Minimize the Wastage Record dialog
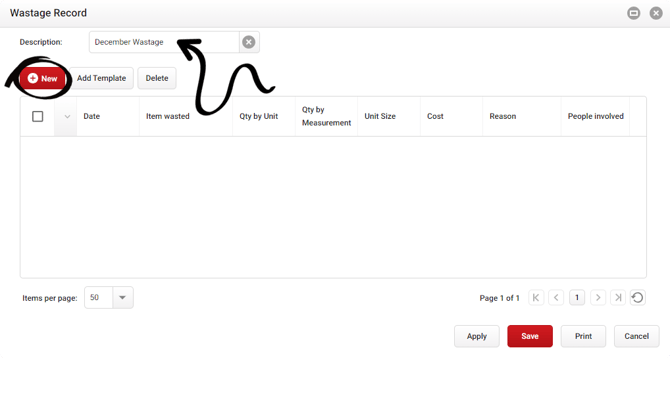 (633, 13)
